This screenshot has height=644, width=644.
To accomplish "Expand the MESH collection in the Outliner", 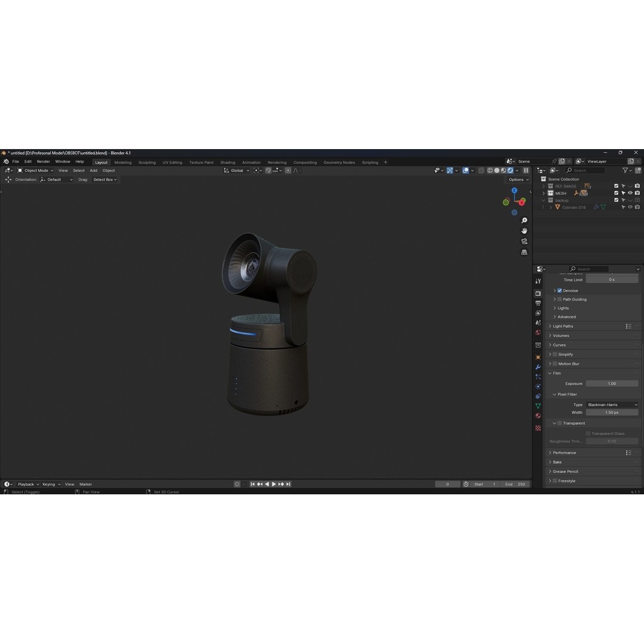I will (x=544, y=193).
